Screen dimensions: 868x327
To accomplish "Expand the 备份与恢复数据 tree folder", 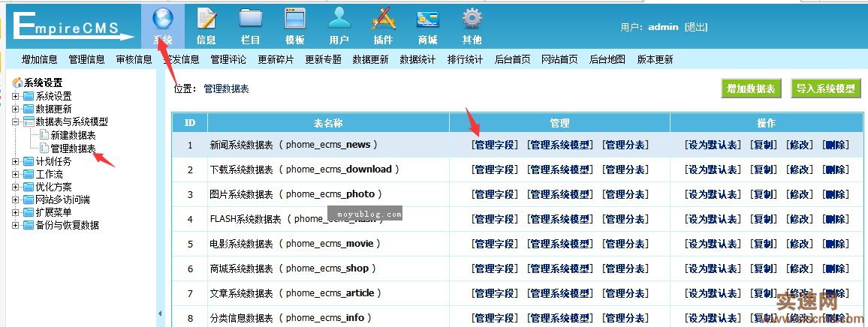I will (x=16, y=225).
